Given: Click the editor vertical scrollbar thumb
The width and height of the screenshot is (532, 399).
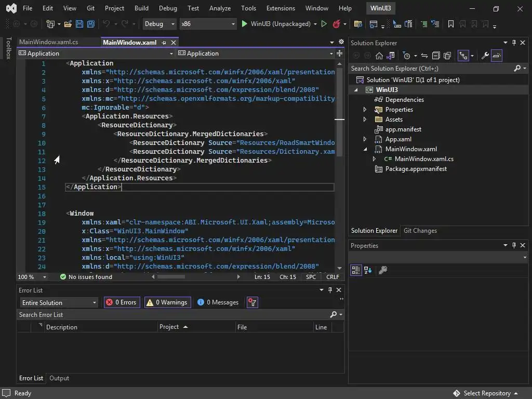Looking at the screenshot, I should point(339,112).
